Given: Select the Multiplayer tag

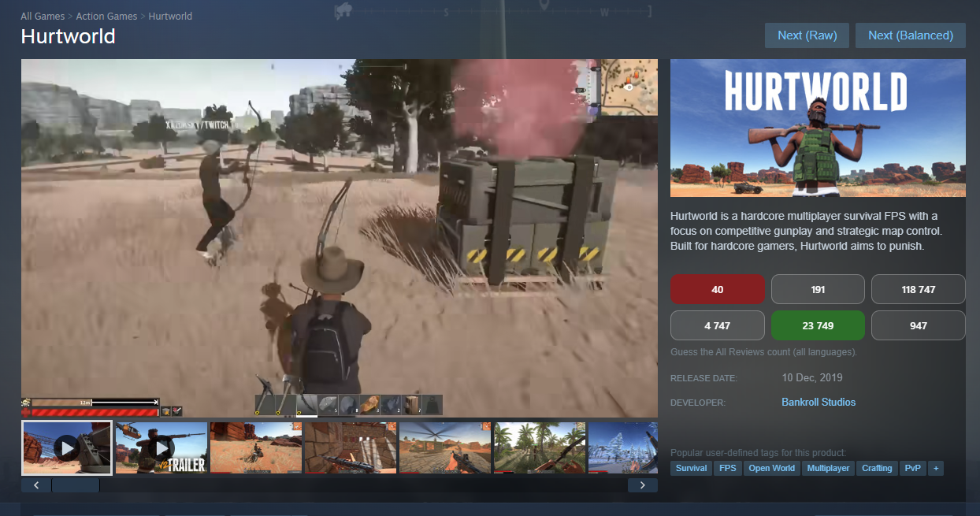Looking at the screenshot, I should coord(828,468).
